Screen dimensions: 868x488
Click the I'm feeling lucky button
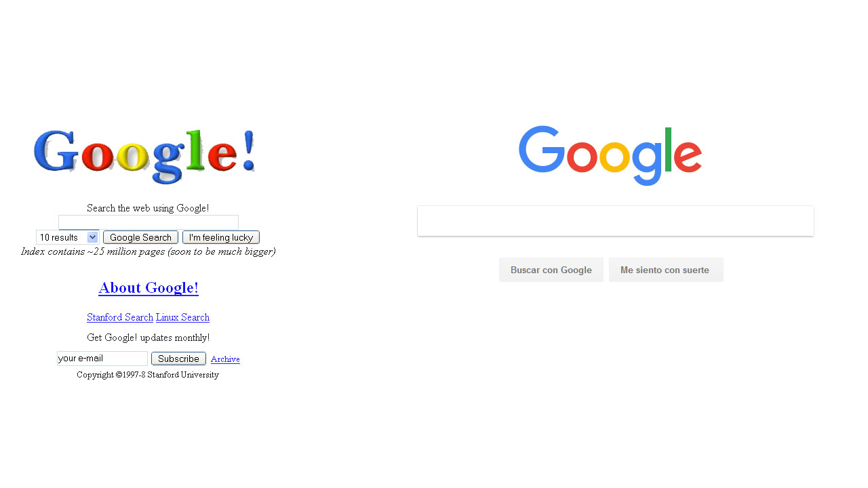(221, 237)
